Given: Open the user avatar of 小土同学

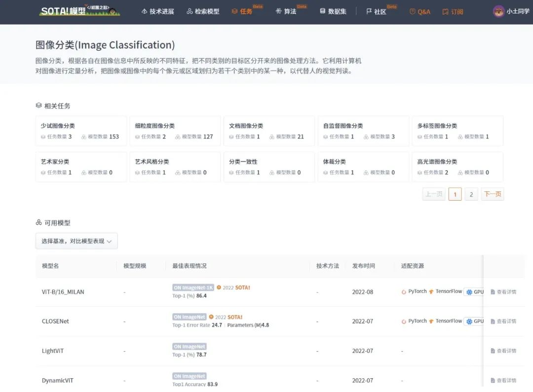Looking at the screenshot, I should point(498,11).
